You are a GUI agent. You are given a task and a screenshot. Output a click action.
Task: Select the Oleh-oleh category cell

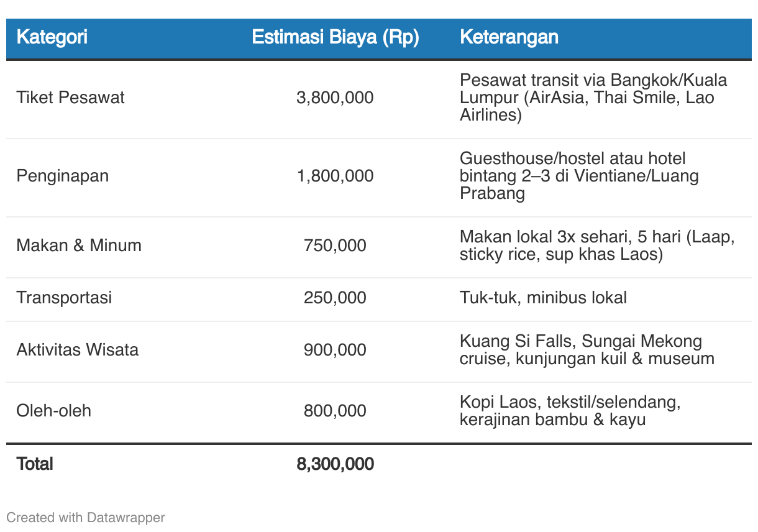pyautogui.click(x=54, y=411)
